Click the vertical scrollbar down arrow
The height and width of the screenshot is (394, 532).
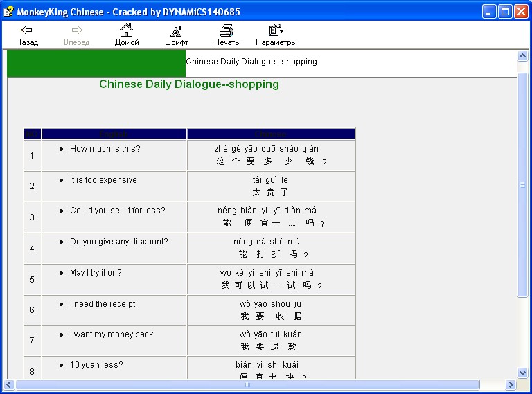coord(522,373)
